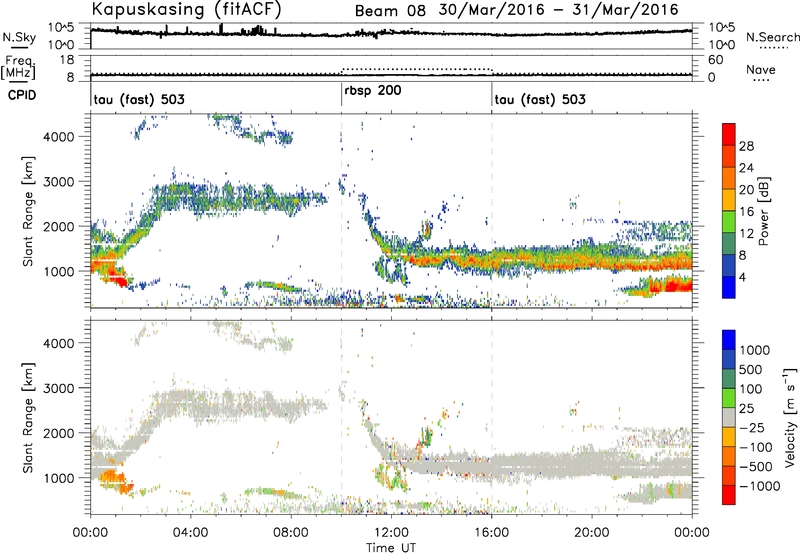Click the 'rbsp 200' CPID label
The width and height of the screenshot is (800, 554).
click(x=372, y=91)
